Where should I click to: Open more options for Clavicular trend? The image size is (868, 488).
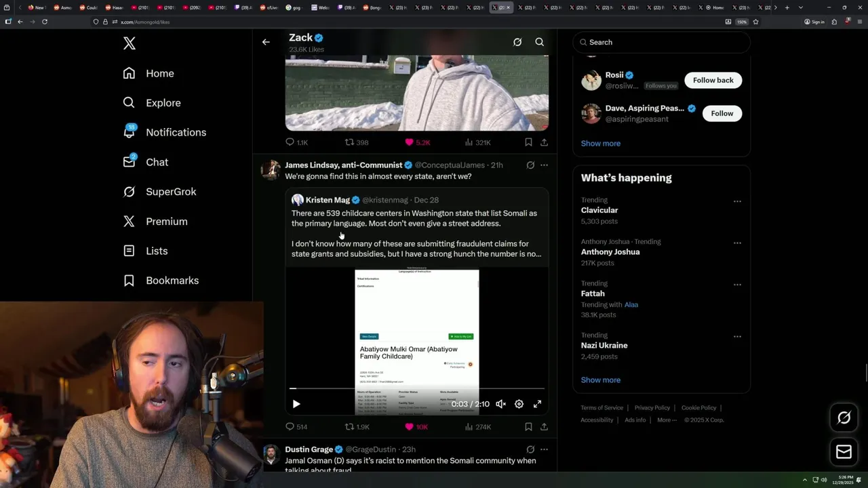coord(737,201)
